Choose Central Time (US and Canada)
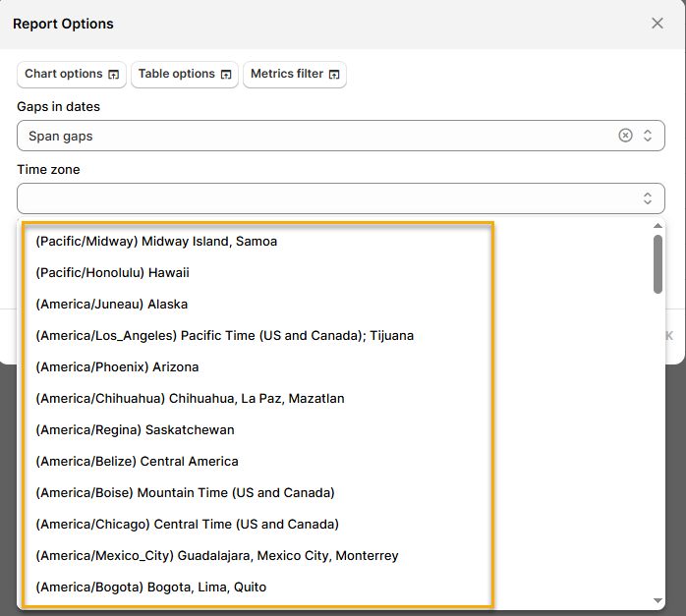The height and width of the screenshot is (616, 686). (x=187, y=524)
